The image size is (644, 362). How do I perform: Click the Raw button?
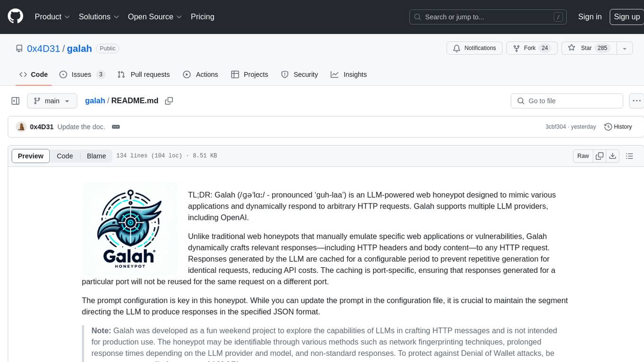click(x=583, y=156)
